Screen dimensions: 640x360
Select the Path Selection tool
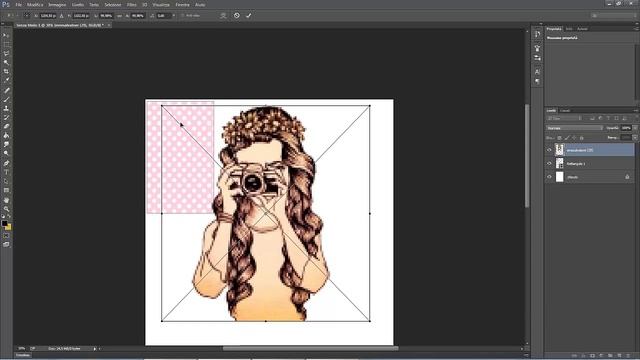click(6, 181)
